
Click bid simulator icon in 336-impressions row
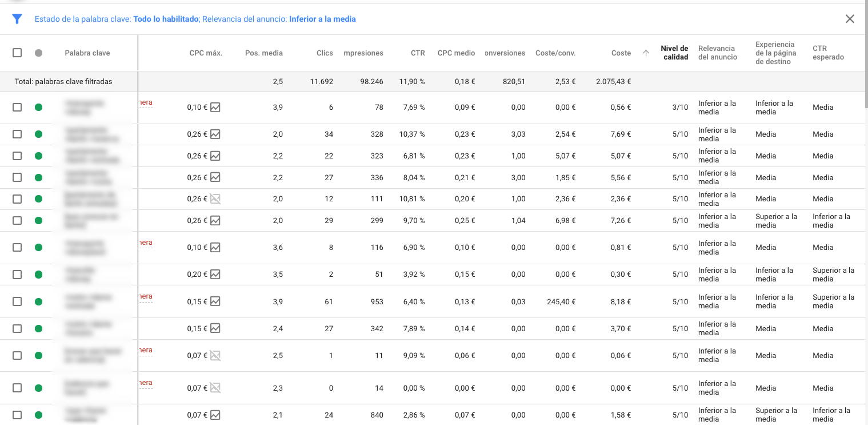tap(215, 177)
